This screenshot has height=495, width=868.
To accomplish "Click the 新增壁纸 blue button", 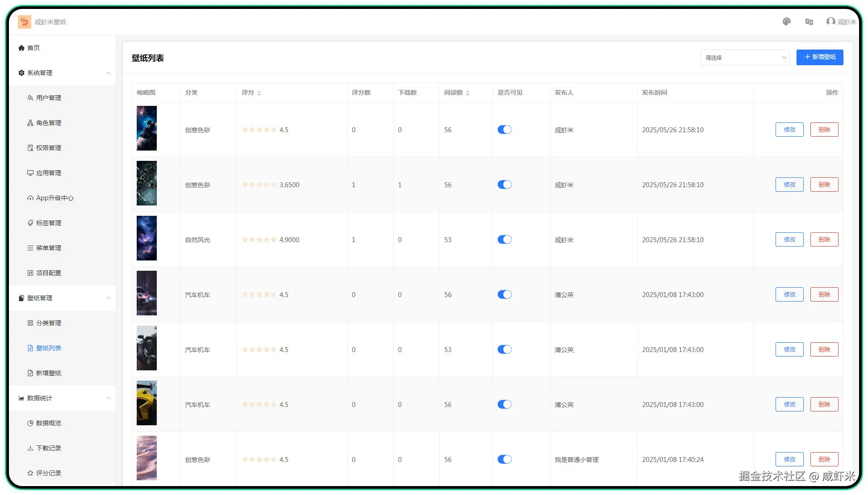I will point(820,57).
